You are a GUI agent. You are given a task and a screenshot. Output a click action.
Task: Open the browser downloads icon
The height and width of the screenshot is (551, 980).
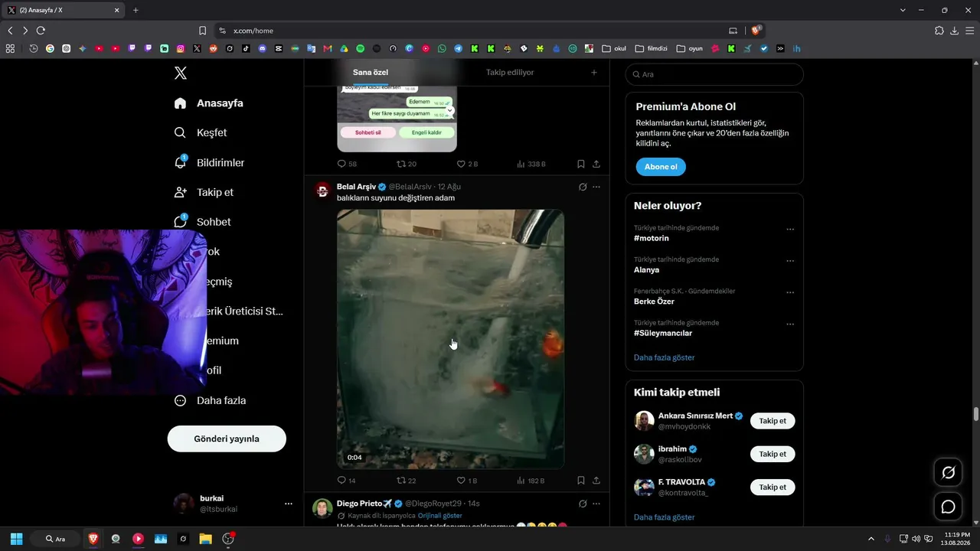954,31
